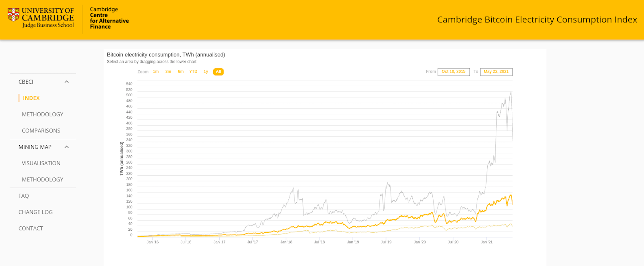Click the 400 y-axis value

[x=129, y=123]
